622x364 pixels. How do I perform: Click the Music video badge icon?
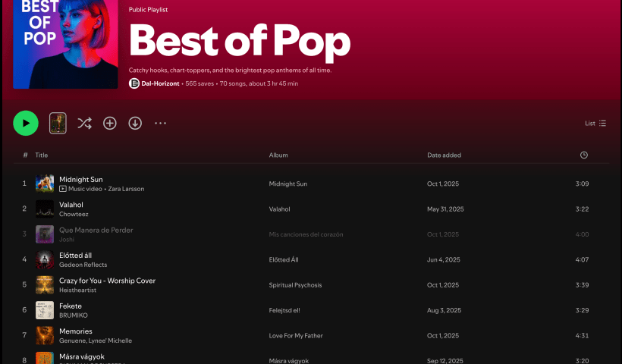63,189
